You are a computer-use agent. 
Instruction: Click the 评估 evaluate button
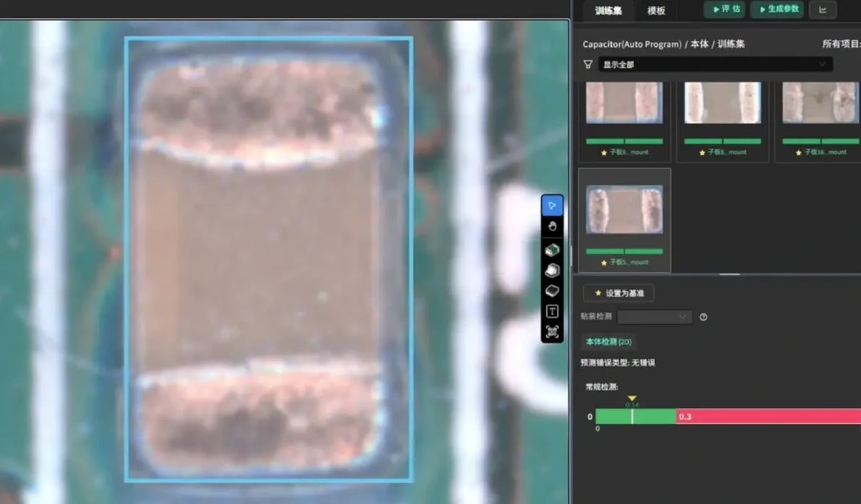(726, 9)
